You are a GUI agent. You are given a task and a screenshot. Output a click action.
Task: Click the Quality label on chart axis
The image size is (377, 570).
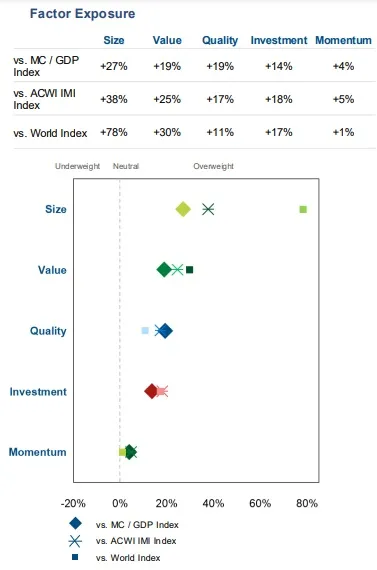[48, 331]
